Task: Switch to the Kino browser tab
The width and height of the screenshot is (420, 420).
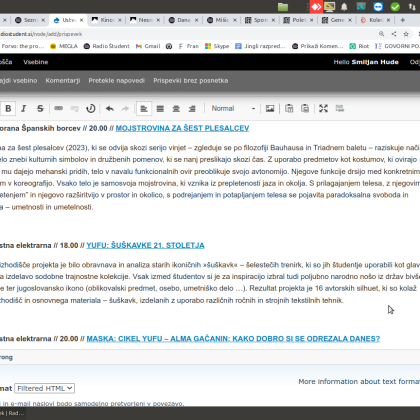Action: 106,20
